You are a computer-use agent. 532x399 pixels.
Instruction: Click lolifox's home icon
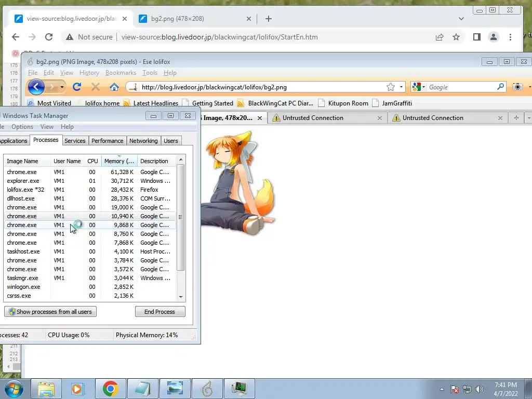click(114, 87)
